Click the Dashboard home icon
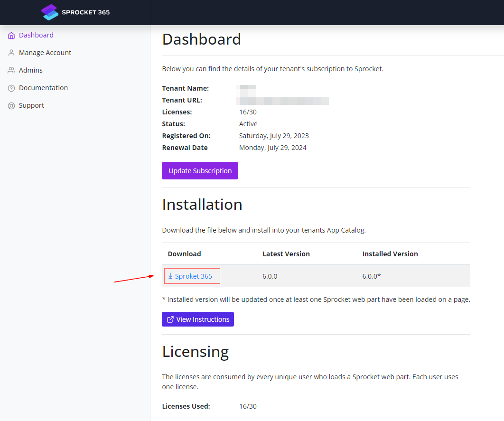This screenshot has height=421, width=504. coord(11,36)
